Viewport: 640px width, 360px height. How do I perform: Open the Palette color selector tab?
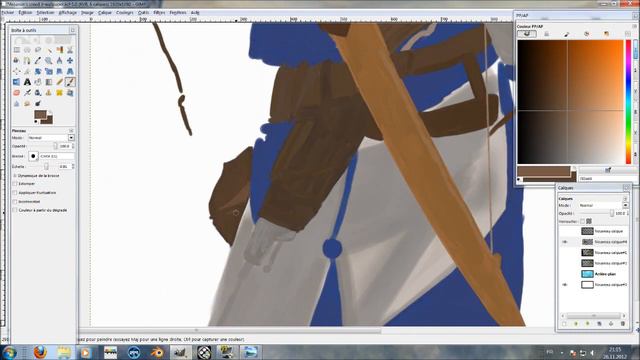click(x=607, y=34)
